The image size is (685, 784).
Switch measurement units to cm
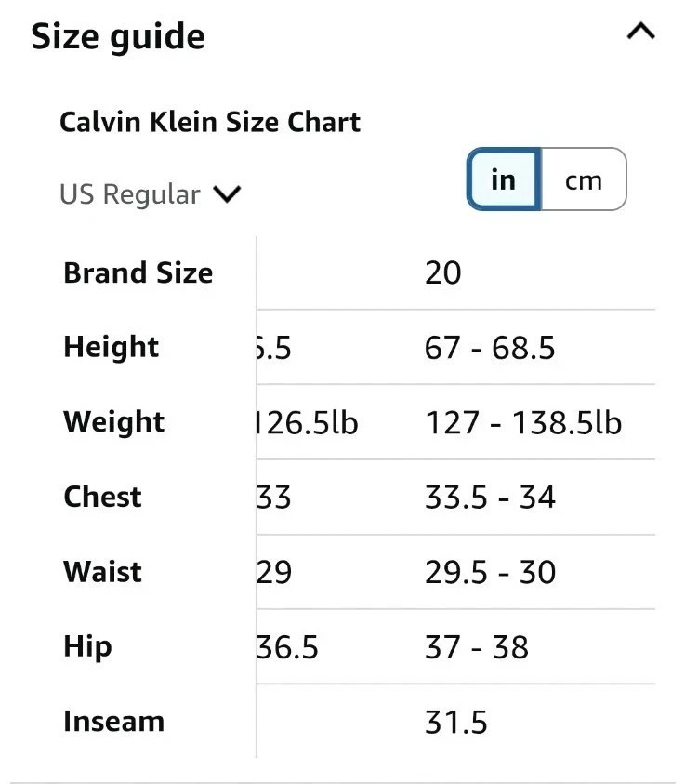coord(584,179)
